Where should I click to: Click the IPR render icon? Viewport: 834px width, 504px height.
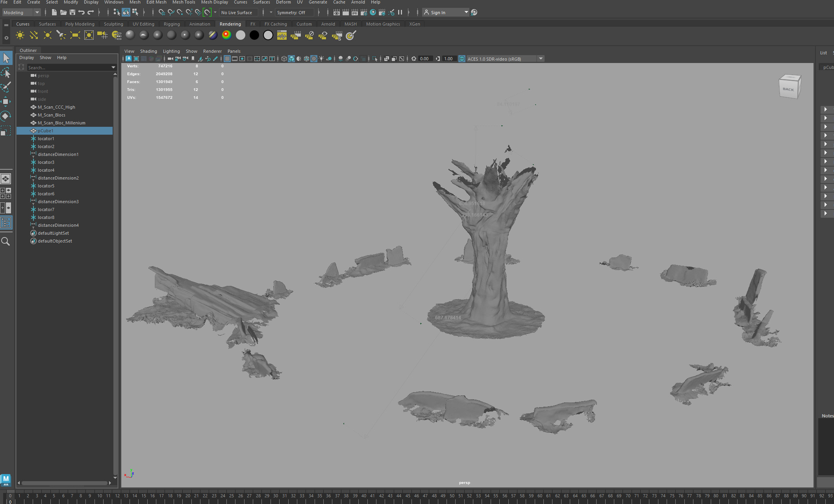(x=355, y=13)
